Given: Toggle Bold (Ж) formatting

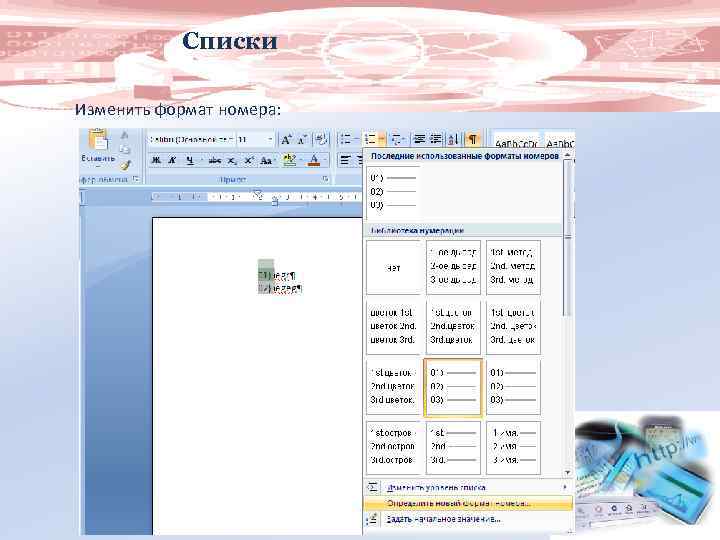Looking at the screenshot, I should (156, 160).
